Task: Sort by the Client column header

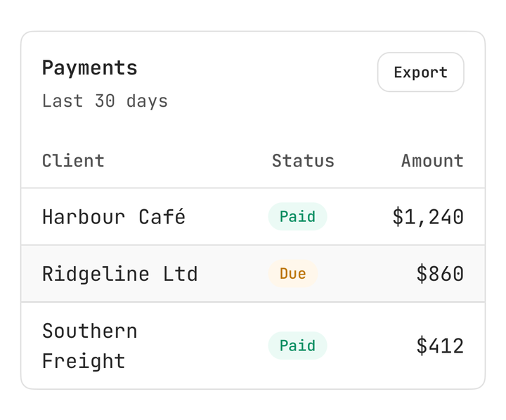Action: click(73, 161)
